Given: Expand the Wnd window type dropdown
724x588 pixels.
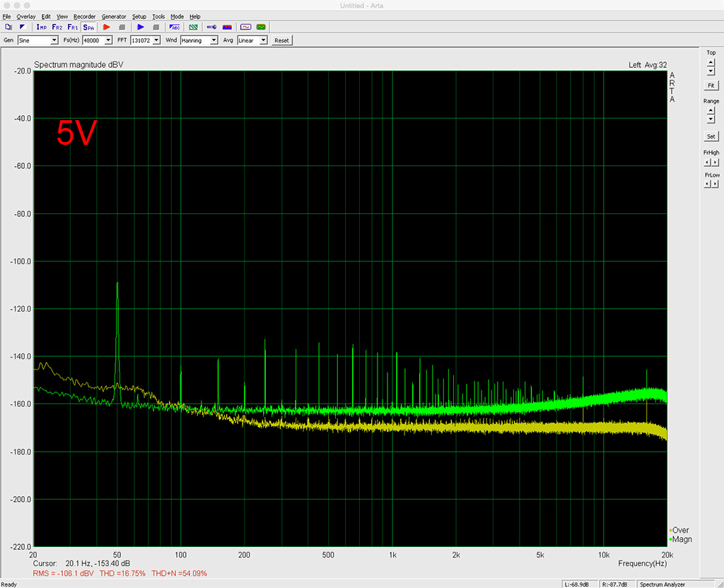Looking at the screenshot, I should (214, 40).
